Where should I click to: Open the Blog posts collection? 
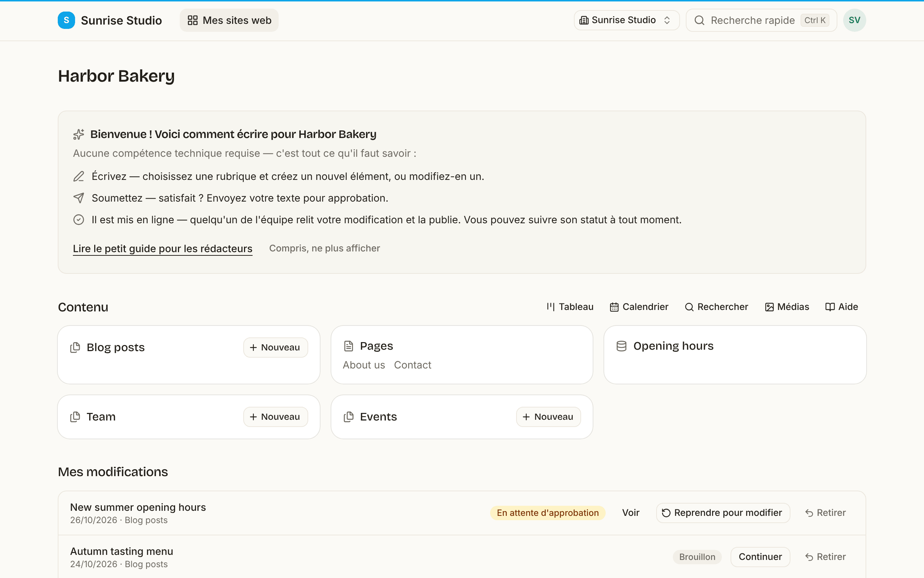click(x=116, y=348)
